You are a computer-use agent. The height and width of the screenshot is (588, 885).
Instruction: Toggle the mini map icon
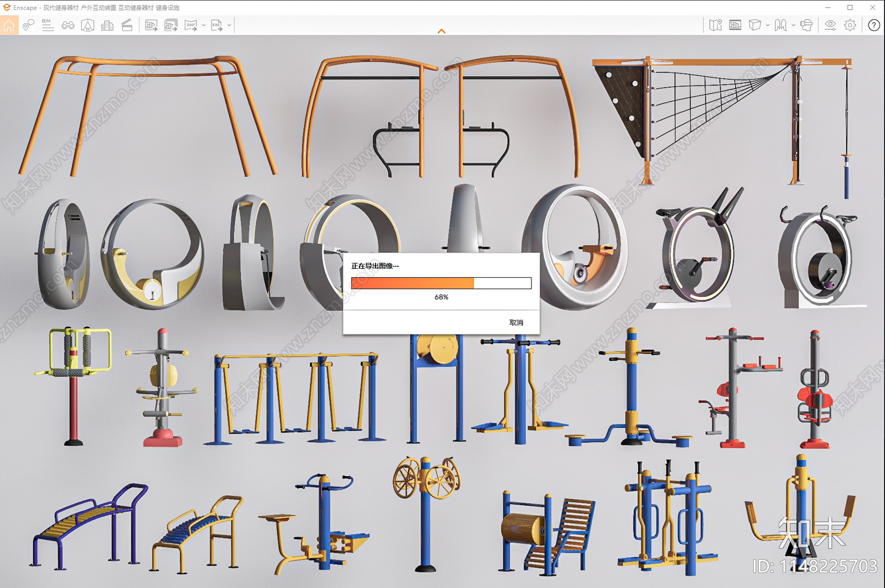click(716, 25)
